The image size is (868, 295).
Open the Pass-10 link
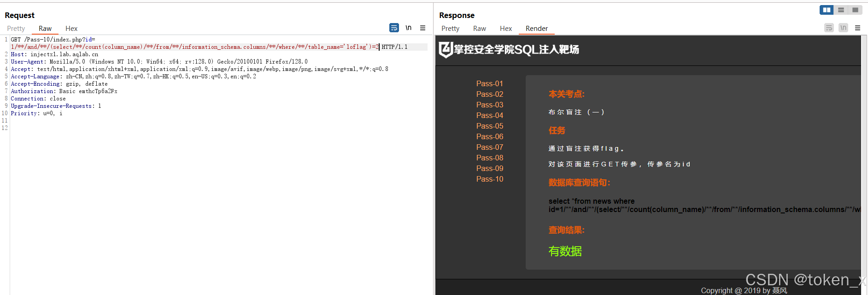click(490, 179)
